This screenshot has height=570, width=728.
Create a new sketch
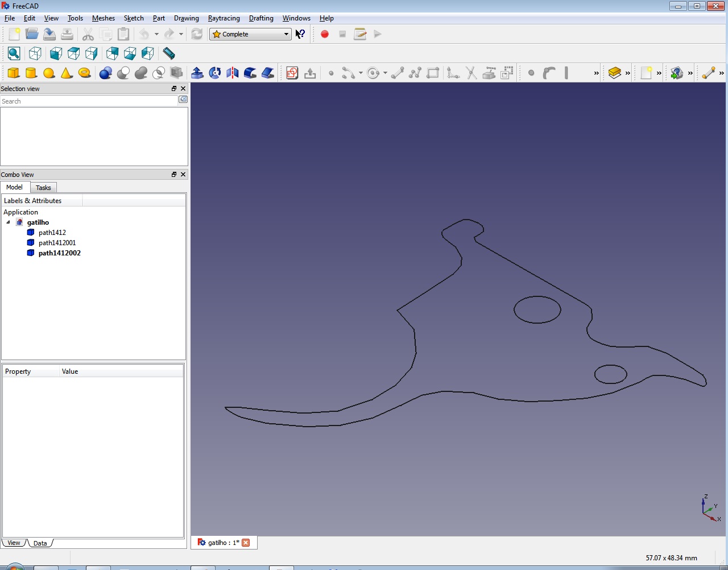(x=292, y=73)
